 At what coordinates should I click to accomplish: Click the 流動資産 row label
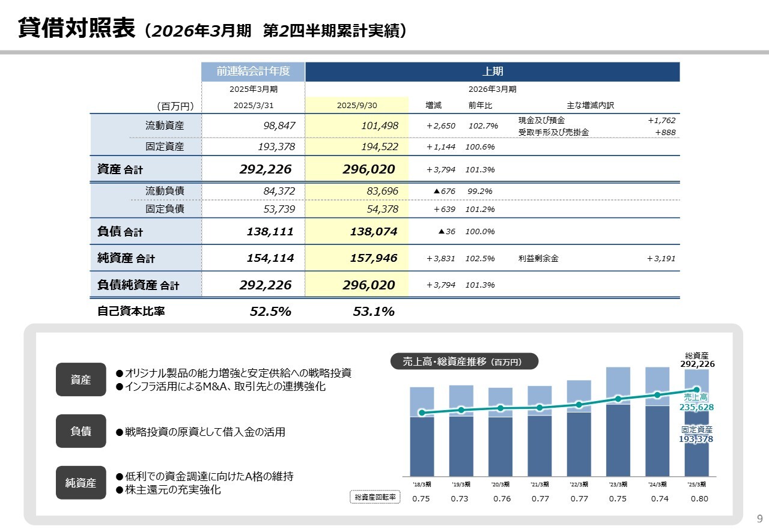tap(165, 125)
